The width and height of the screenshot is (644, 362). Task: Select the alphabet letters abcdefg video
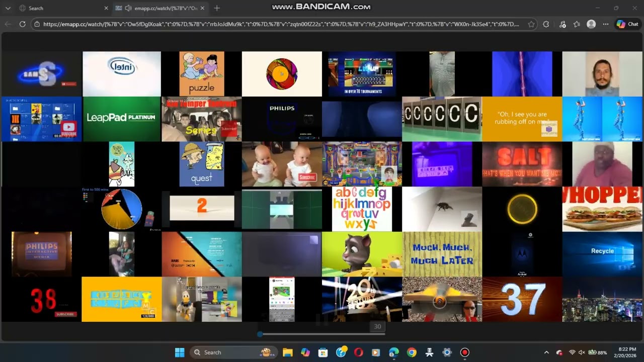tap(362, 209)
